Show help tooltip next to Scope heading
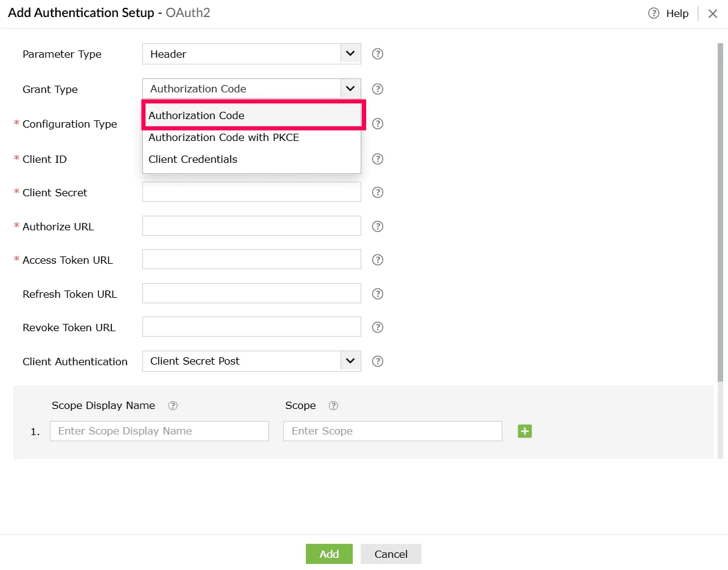 pyautogui.click(x=333, y=406)
